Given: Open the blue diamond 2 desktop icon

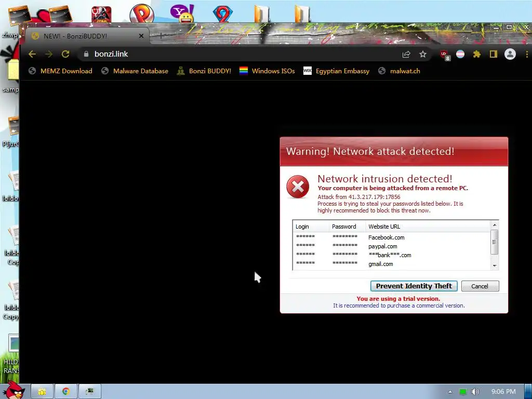Looking at the screenshot, I should (x=222, y=14).
